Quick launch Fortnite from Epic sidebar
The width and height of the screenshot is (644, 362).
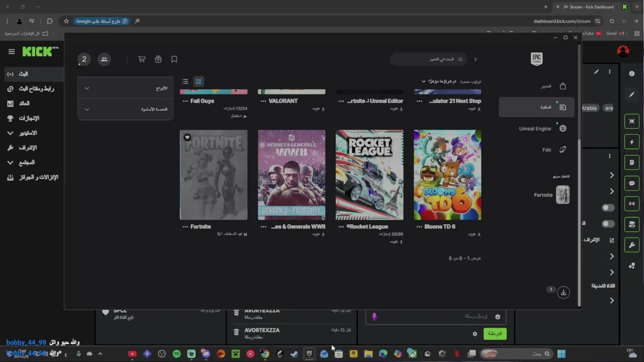(x=551, y=195)
